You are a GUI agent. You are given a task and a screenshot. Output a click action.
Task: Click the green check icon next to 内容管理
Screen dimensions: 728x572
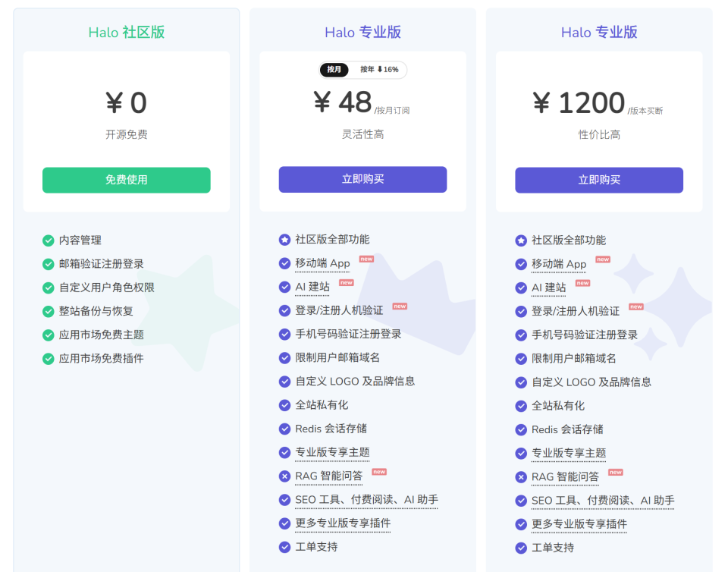49,240
